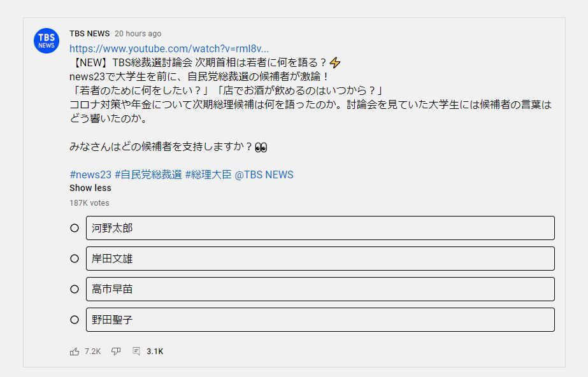Open the @TBS NEWS channel mention
This screenshot has width=588, height=377.
click(x=264, y=174)
